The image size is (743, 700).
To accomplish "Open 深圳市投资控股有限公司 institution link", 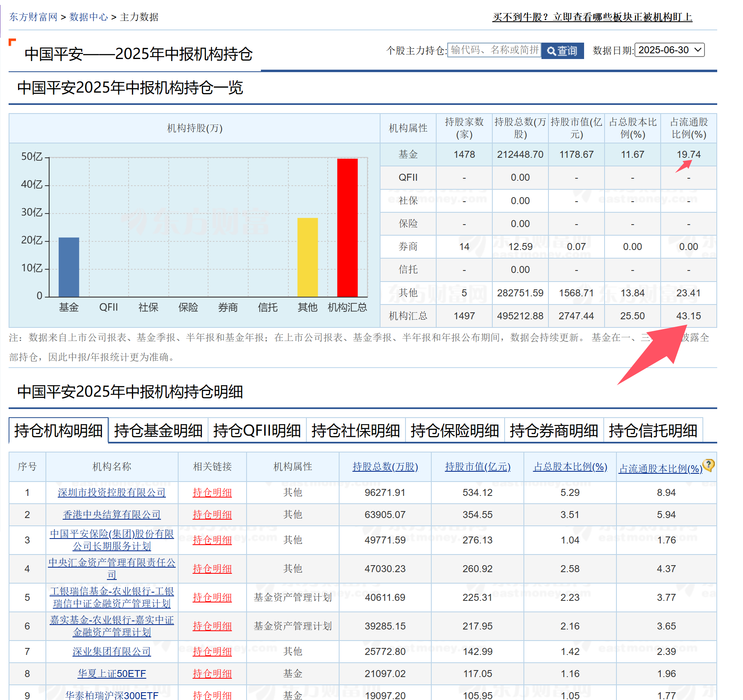I will pos(112,492).
